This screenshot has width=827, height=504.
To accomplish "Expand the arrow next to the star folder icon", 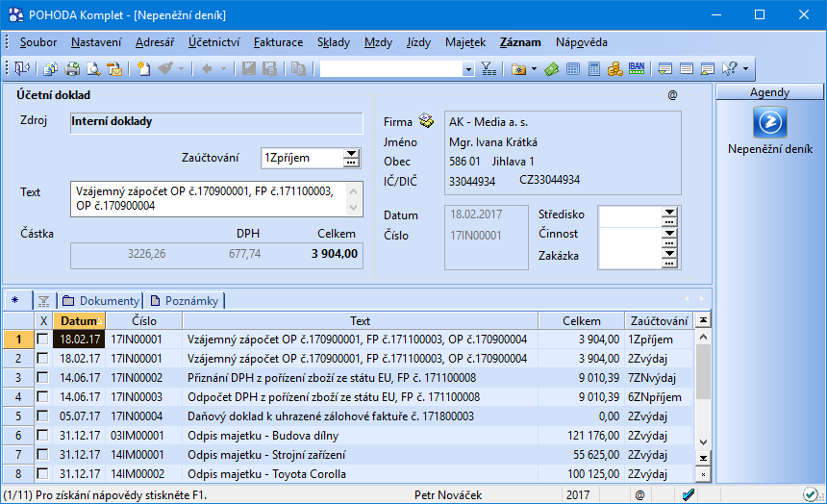I will coord(534,69).
